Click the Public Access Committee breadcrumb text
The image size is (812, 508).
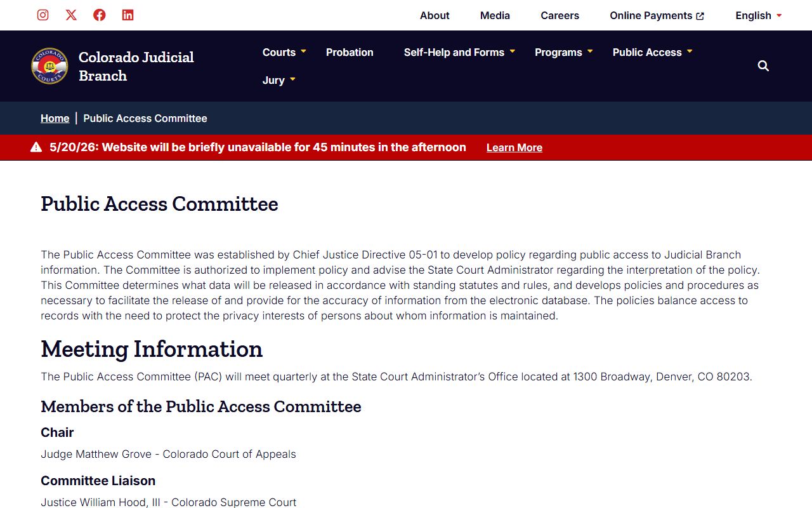click(x=145, y=118)
